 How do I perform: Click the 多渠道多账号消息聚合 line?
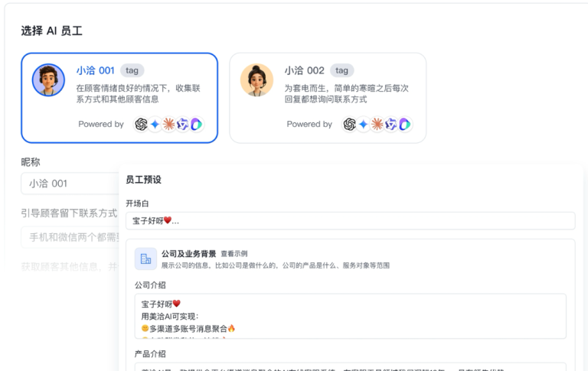tap(188, 329)
